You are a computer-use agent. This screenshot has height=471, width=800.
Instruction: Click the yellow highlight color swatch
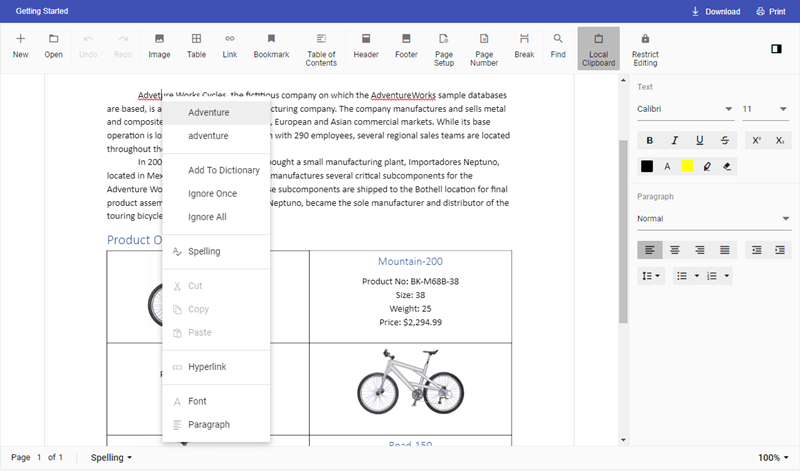(x=687, y=166)
